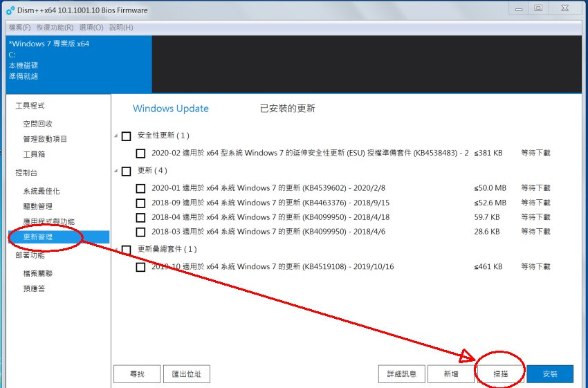Click the 59.7 KB size value

coord(487,217)
